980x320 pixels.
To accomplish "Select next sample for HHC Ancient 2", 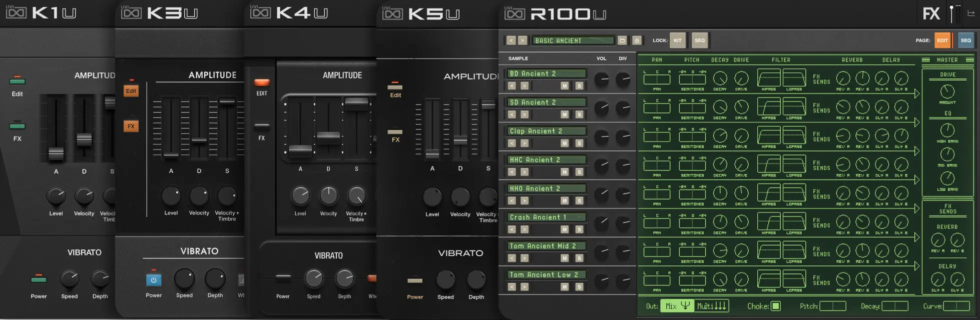I will 524,172.
